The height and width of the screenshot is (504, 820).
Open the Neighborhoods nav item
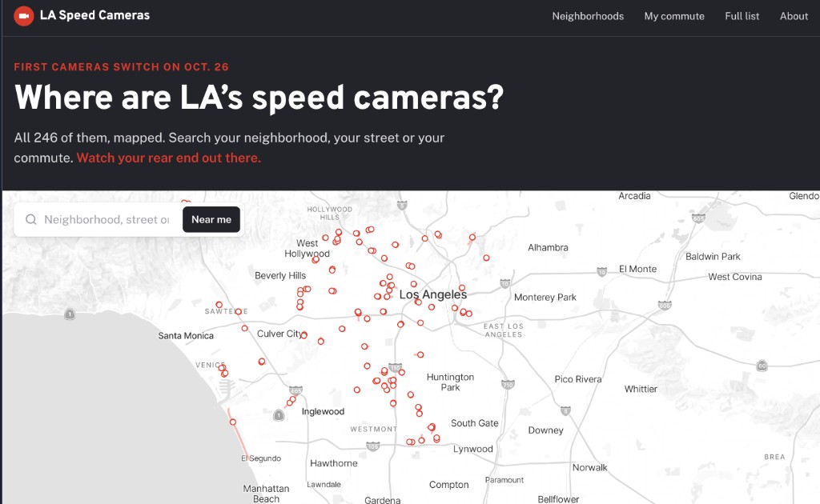(588, 16)
